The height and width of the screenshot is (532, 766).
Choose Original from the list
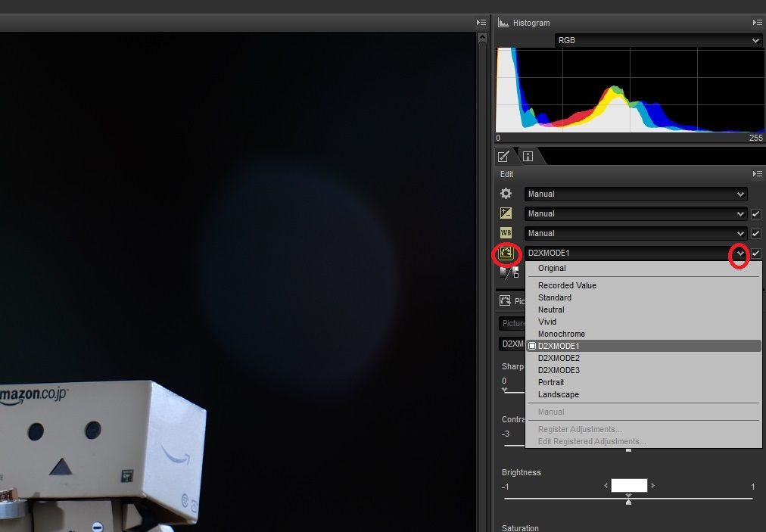[x=643, y=268]
